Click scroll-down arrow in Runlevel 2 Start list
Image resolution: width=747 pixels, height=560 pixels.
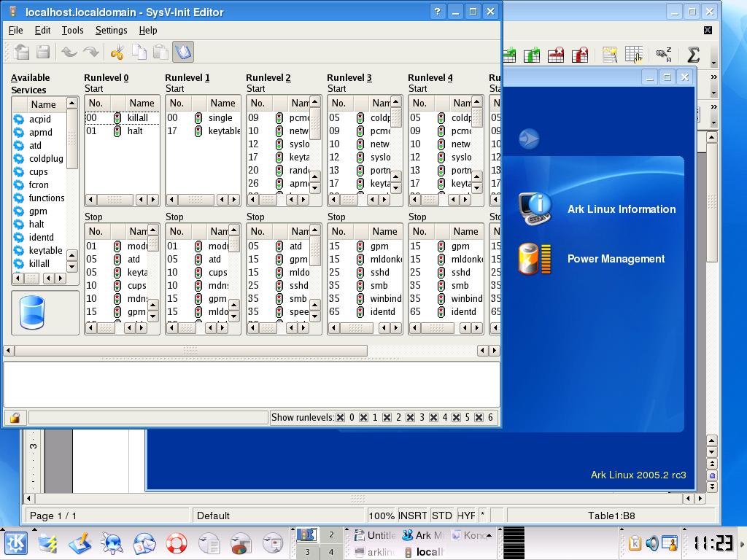click(315, 188)
